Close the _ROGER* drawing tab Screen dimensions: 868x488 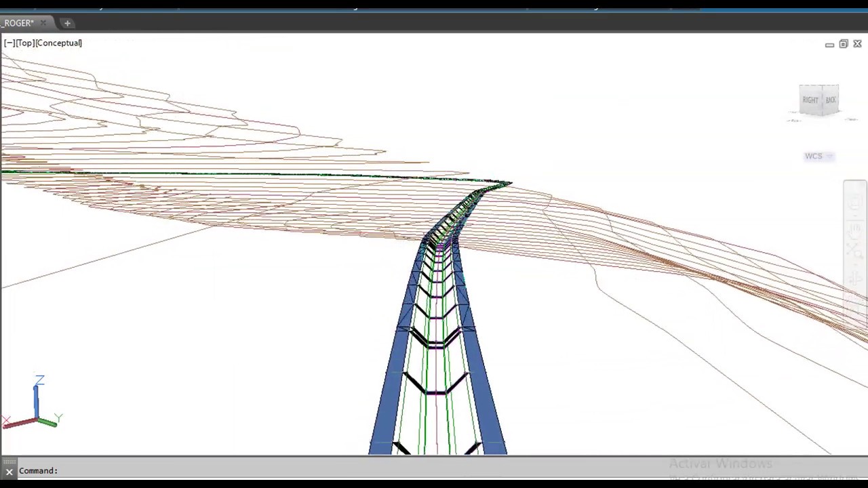click(43, 23)
